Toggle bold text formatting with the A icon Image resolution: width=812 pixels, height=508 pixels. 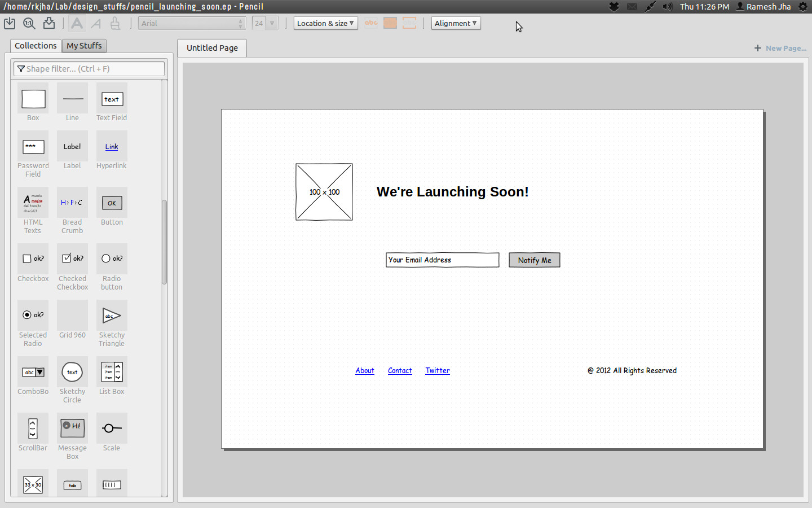[76, 23]
